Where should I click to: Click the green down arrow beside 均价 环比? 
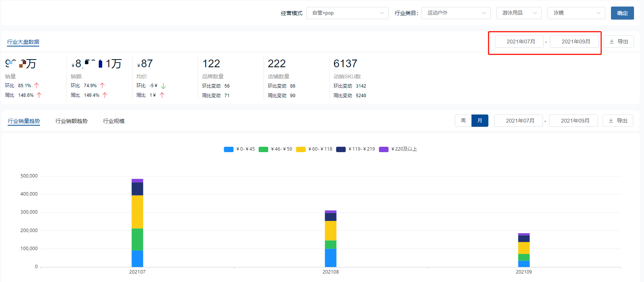click(x=163, y=86)
